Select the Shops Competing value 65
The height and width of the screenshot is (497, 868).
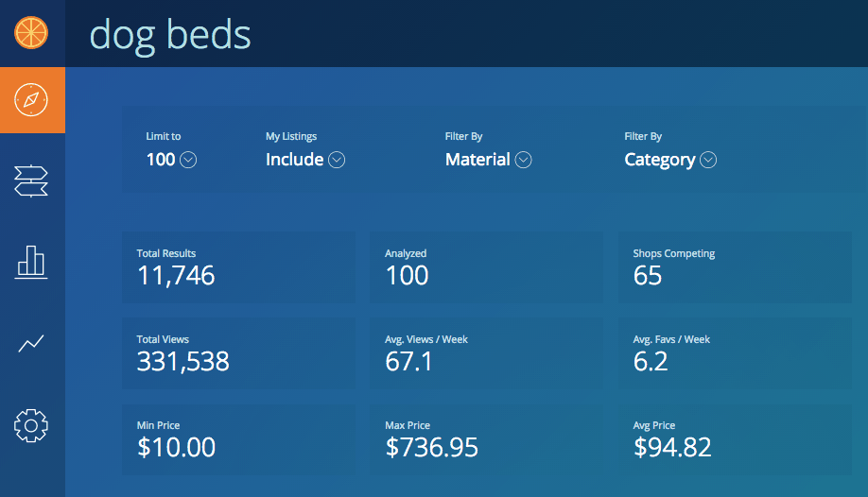pyautogui.click(x=648, y=276)
